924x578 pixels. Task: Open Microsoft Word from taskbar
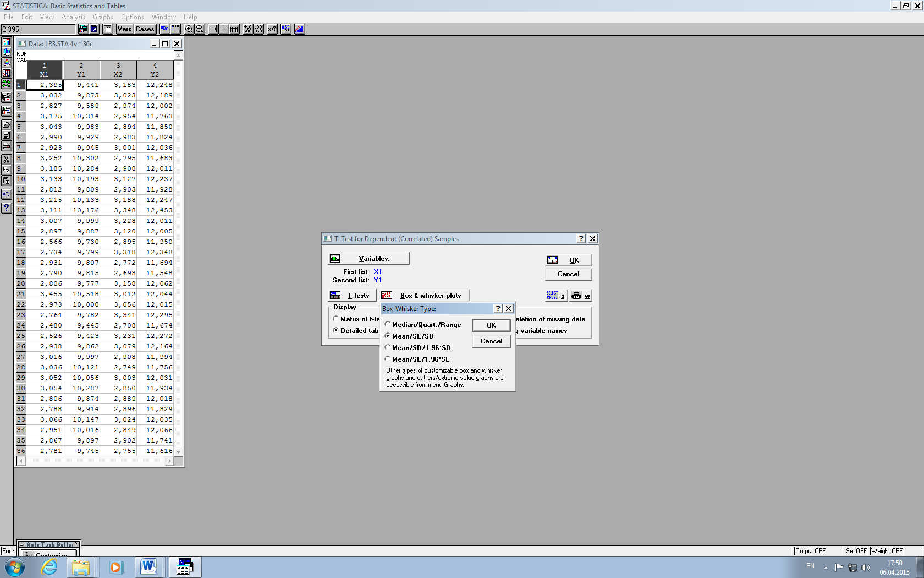pos(148,567)
